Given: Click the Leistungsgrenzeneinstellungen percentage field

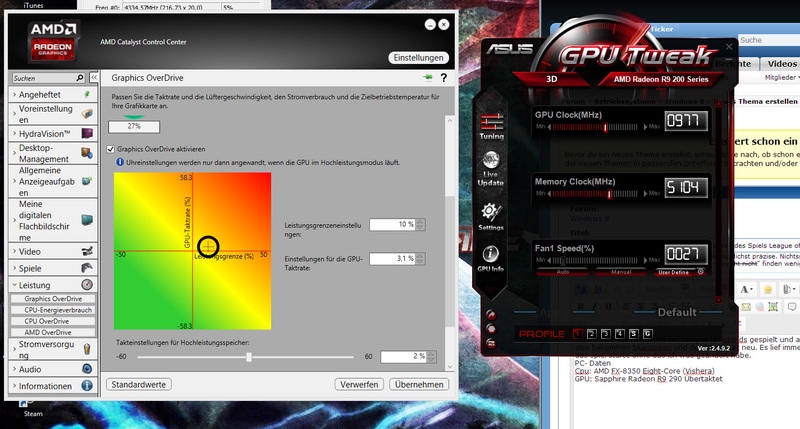Looking at the screenshot, I should pos(392,224).
